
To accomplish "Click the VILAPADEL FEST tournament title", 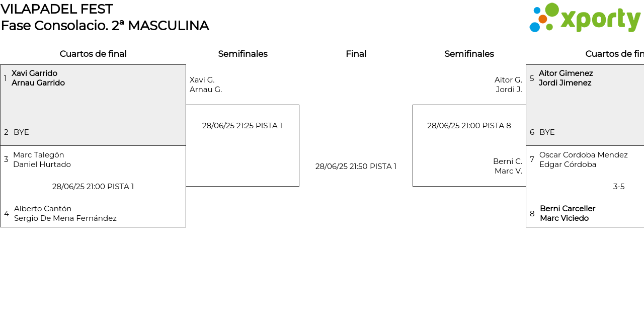I will (57, 9).
